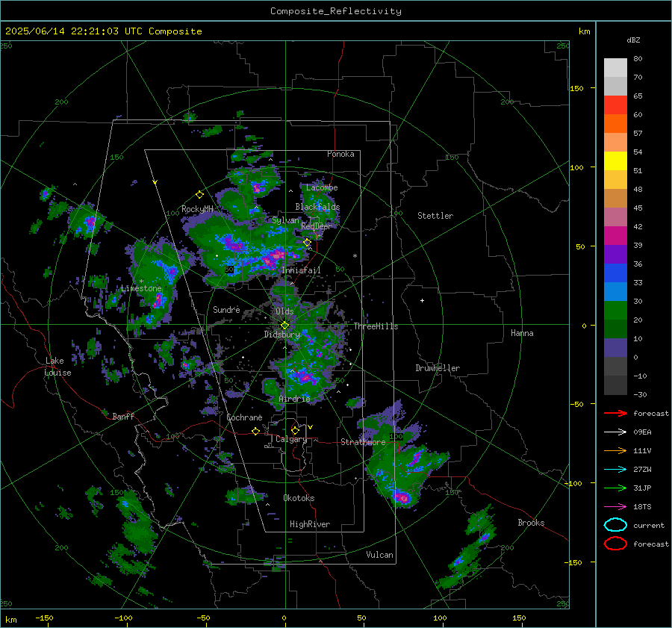Screen dimensions: 672x628
Task: Click the magenta 18TS arrow legend icon
Action: (x=615, y=507)
